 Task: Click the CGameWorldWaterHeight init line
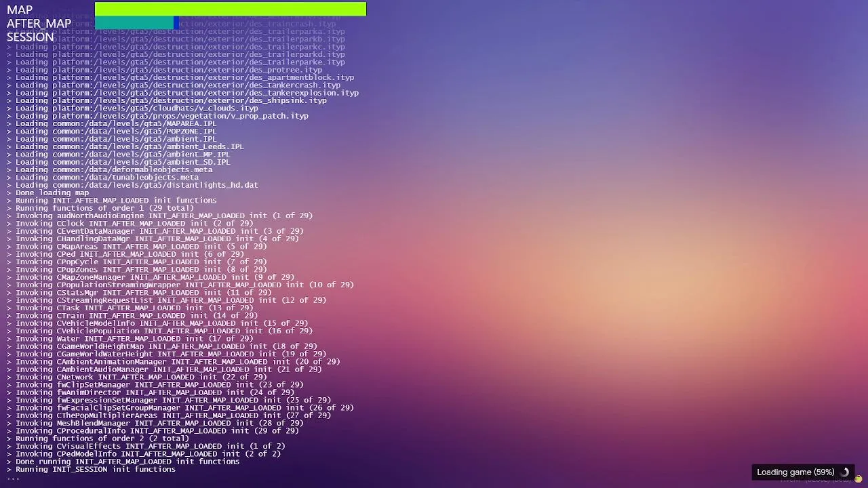click(167, 354)
